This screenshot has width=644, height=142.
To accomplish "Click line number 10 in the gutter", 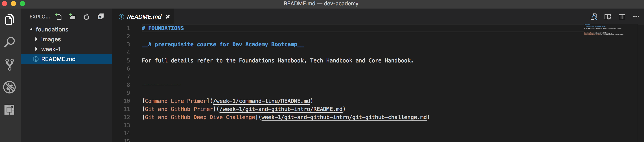I will tap(127, 101).
